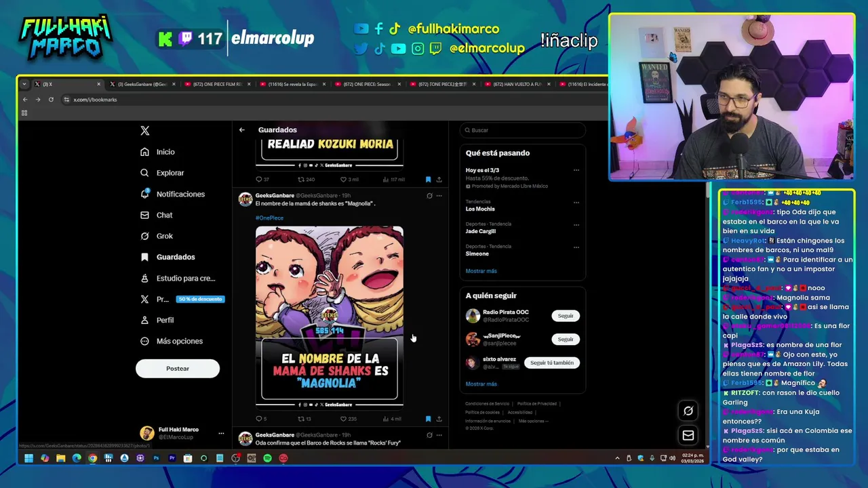View the Magnolia post's 4 mil views stats

point(392,419)
